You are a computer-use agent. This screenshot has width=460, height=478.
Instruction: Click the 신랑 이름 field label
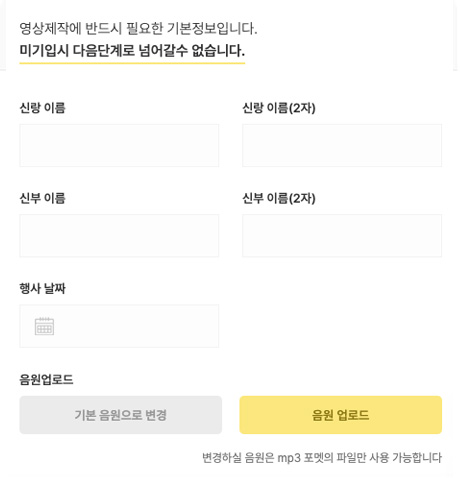click(x=43, y=108)
